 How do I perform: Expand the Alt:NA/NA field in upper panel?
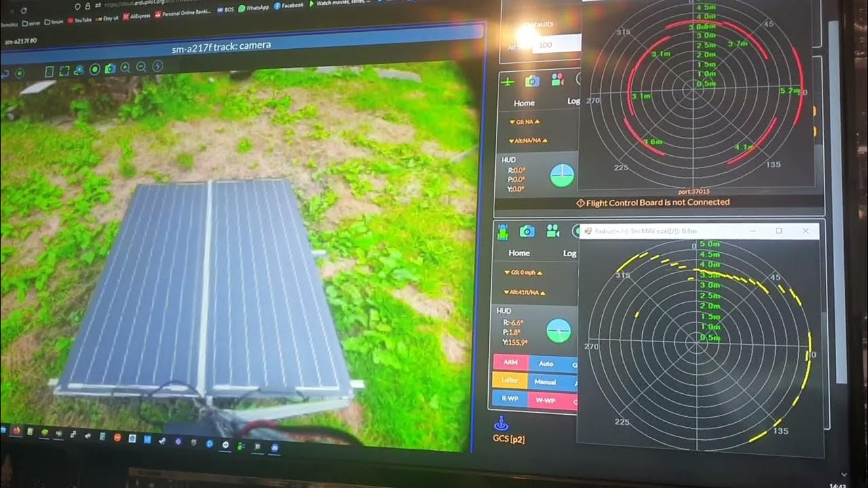(528, 140)
